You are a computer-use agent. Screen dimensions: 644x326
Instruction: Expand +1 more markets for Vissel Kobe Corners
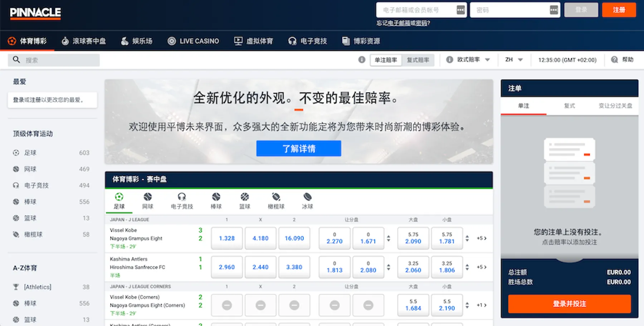tap(482, 305)
